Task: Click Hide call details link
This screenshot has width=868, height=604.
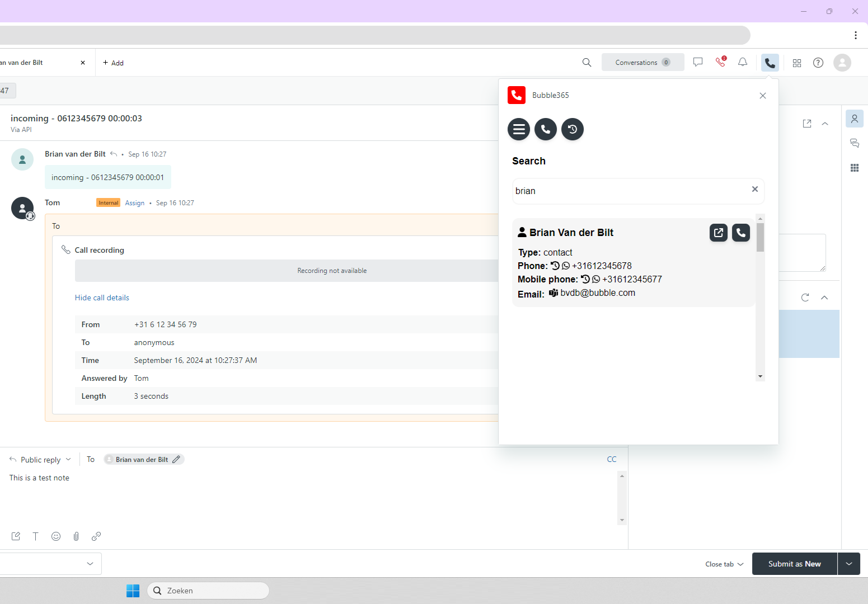Action: [102, 298]
